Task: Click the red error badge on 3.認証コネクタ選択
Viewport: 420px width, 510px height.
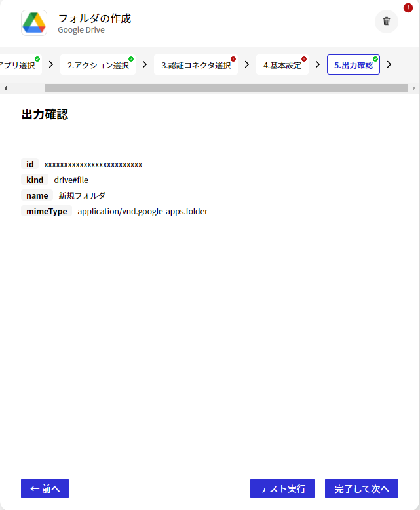Action: [x=233, y=59]
